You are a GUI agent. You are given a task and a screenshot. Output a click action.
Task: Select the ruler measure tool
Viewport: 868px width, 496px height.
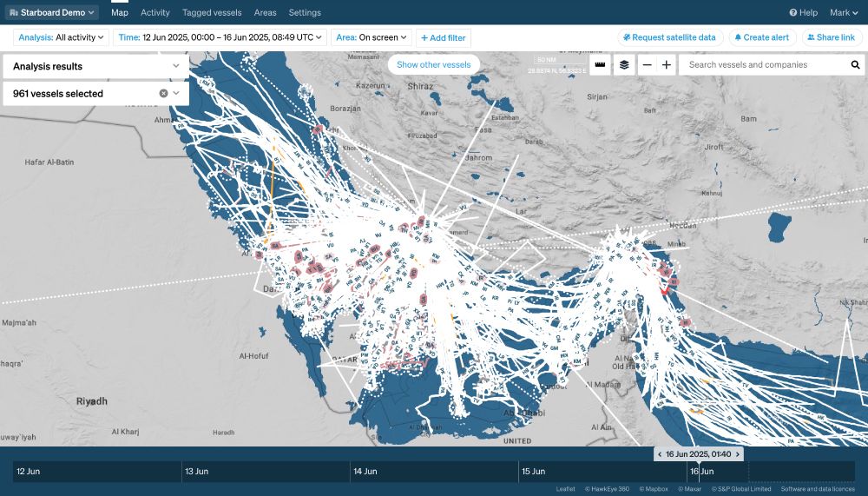[600, 65]
